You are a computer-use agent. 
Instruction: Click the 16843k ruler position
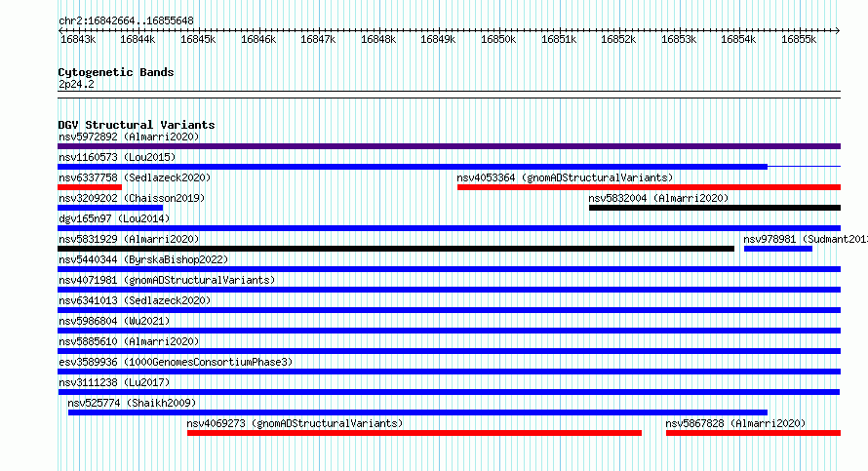coord(77,39)
